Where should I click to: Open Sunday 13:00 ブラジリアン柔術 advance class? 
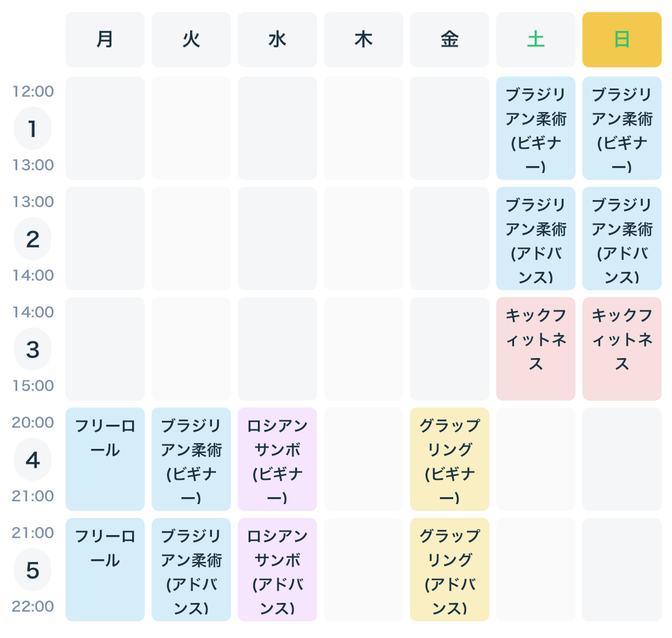coord(621,239)
